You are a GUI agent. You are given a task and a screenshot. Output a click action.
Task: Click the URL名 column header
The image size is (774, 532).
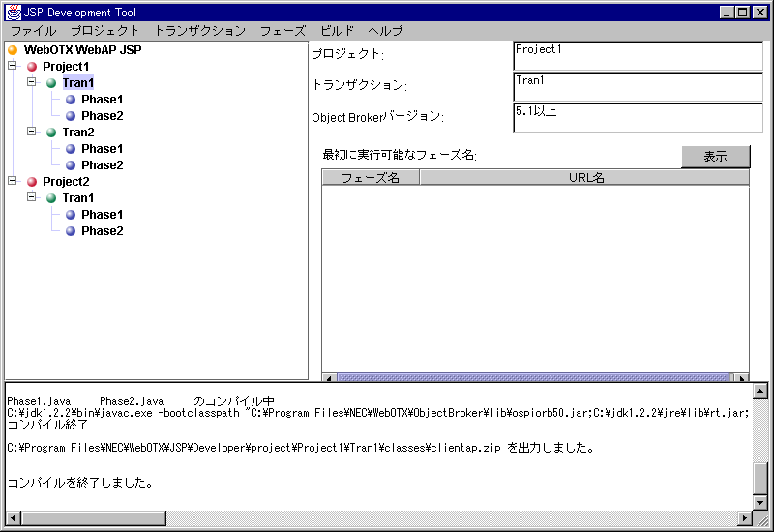[x=585, y=178]
